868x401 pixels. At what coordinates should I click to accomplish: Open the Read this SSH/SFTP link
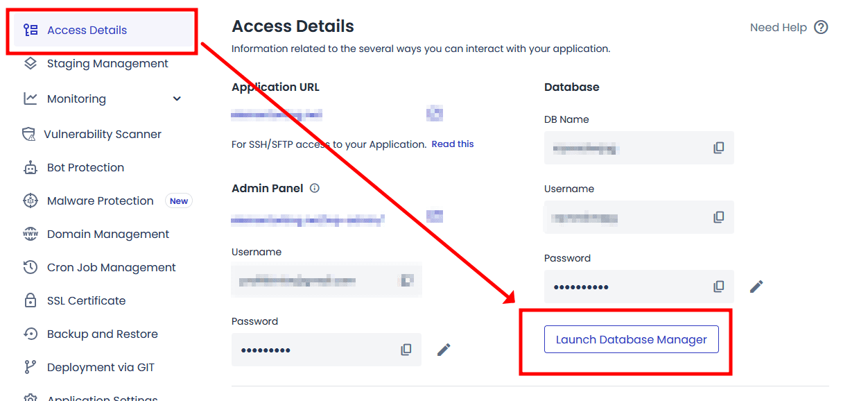[453, 144]
